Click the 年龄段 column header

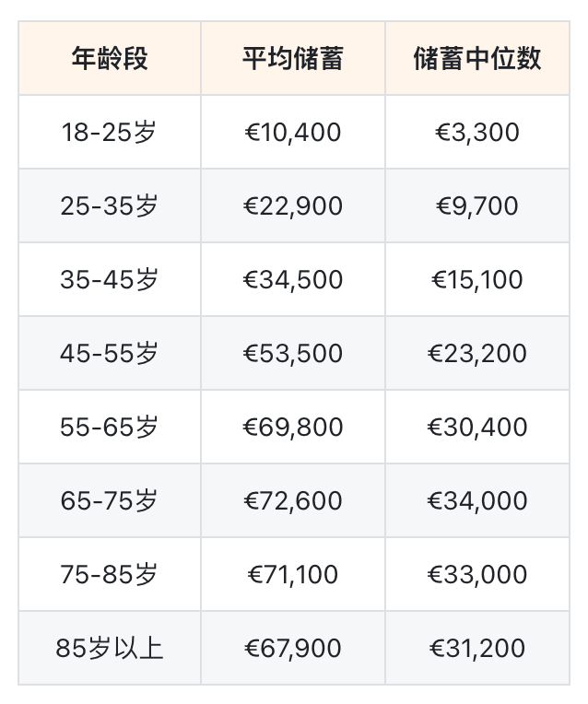[110, 59]
